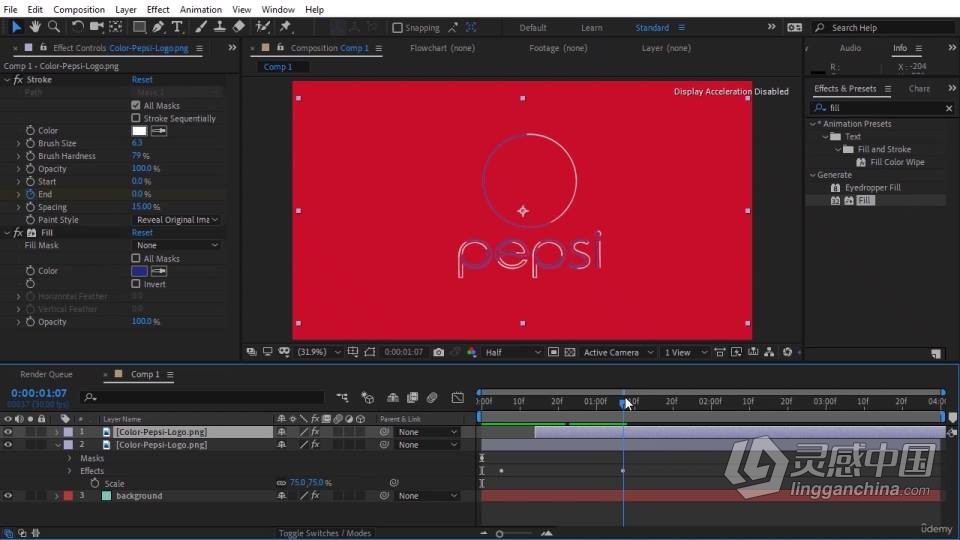
Task: Select the Rotation tool
Action: pyautogui.click(x=77, y=27)
